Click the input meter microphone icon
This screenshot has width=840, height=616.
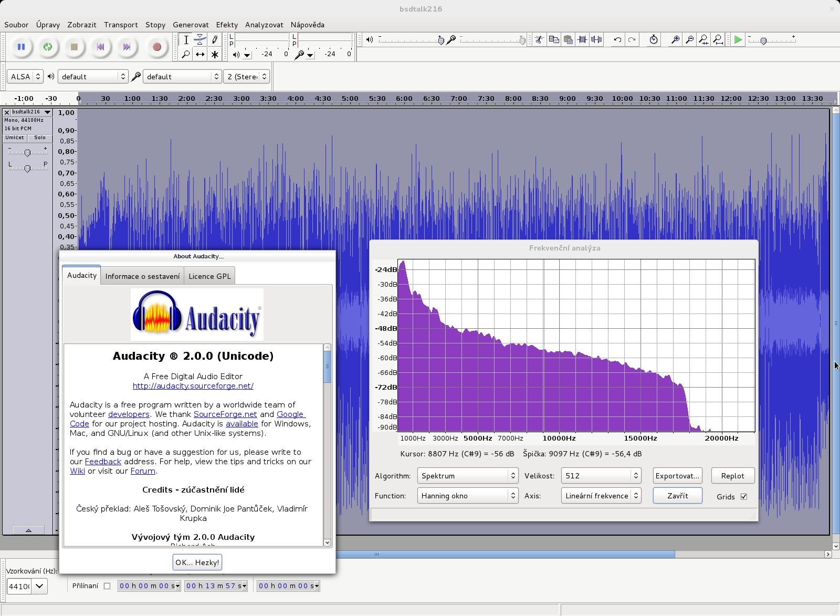click(x=299, y=55)
